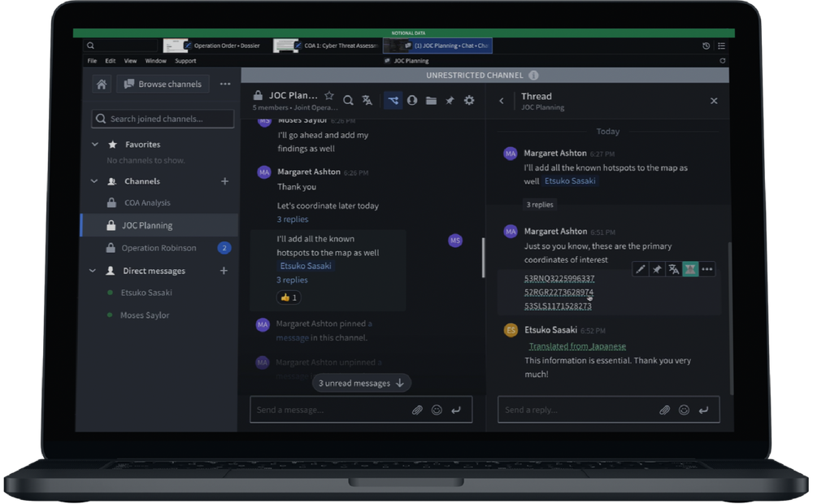Collapse the Favorites section

click(94, 144)
